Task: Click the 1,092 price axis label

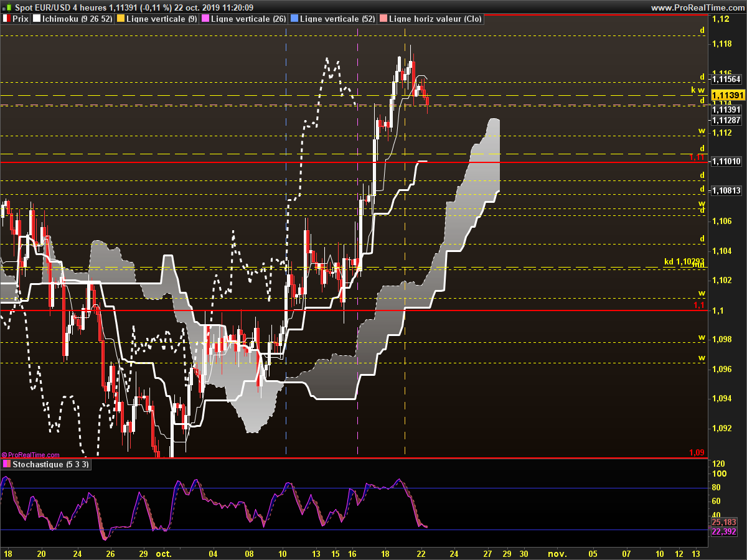Action: pyautogui.click(x=722, y=428)
